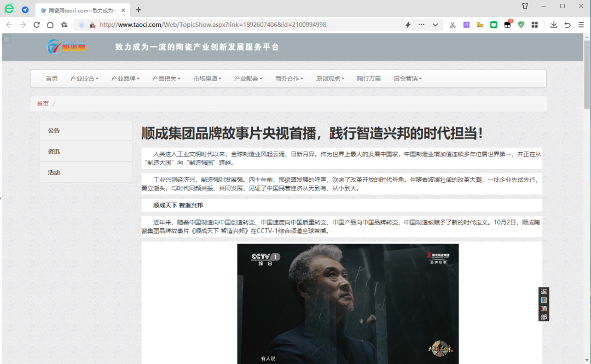This screenshot has width=591, height=364.
Task: Open the 资讯 sidebar section
Action: tap(86, 152)
